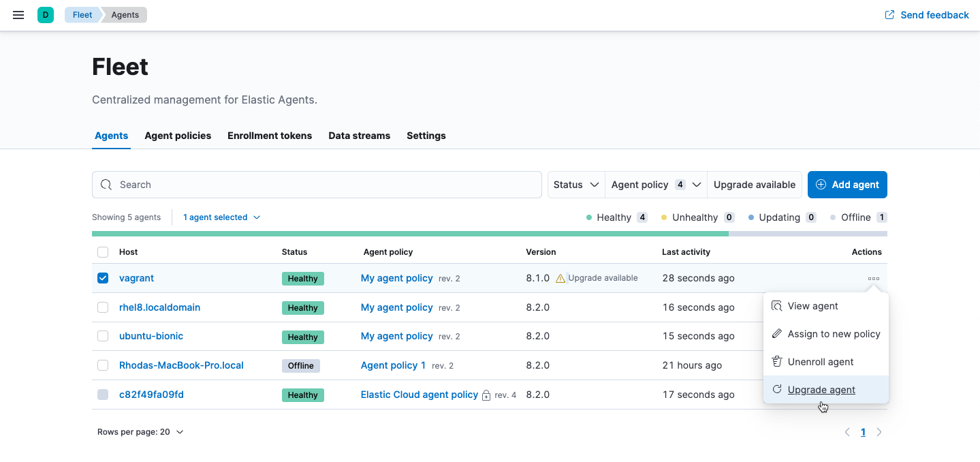Viewport: 980px width, 462px height.
Task: Open the My agent policy link
Action: [x=397, y=278]
